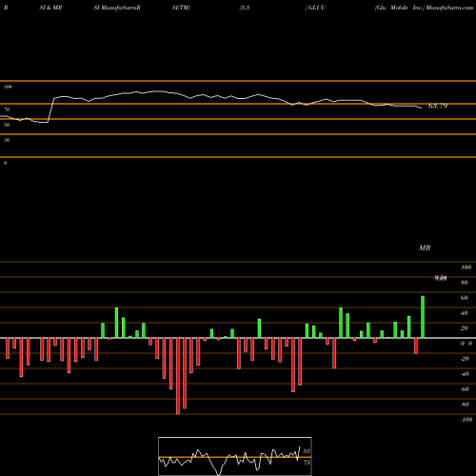Viewport: 476px width, 476px height.
Task: Click the -100 label on the MR axis
Action: (x=466, y=420)
